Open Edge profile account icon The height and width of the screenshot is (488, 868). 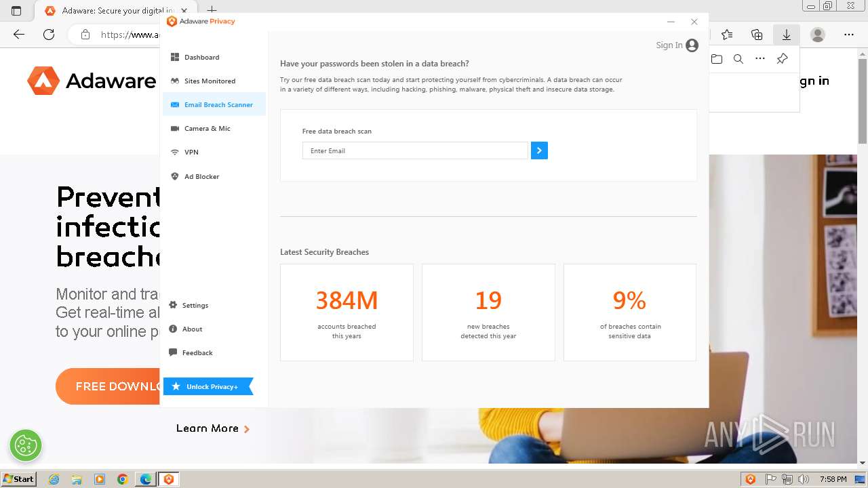click(818, 35)
